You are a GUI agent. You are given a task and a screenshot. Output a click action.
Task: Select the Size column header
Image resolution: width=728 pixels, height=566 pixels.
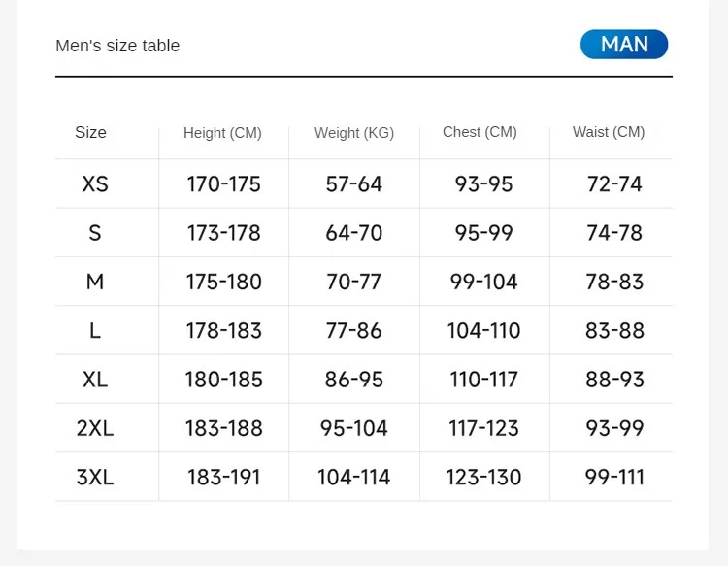(90, 133)
